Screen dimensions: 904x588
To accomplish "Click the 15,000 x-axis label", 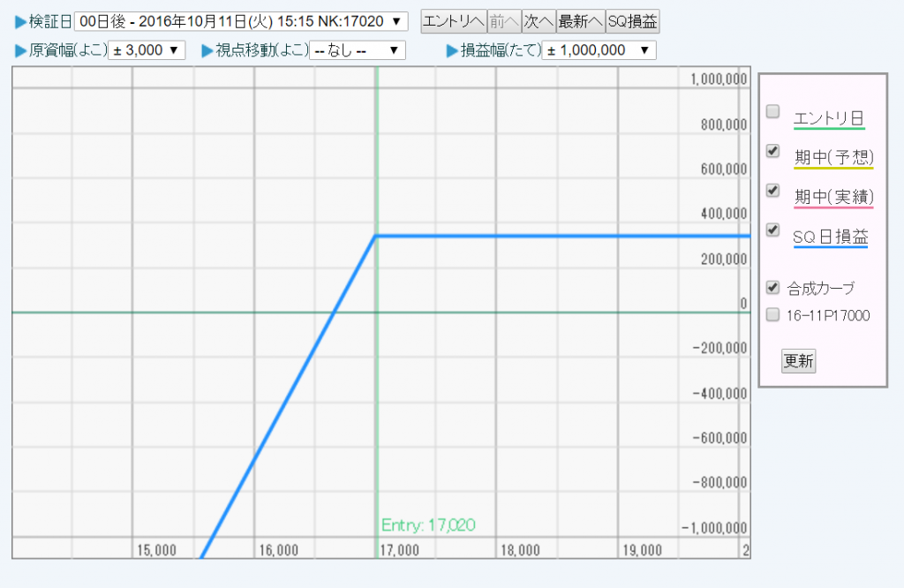I will [x=156, y=551].
